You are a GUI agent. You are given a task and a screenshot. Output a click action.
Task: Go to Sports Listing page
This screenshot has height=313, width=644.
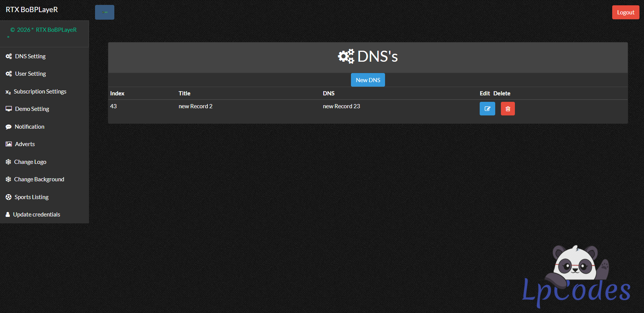pos(31,197)
